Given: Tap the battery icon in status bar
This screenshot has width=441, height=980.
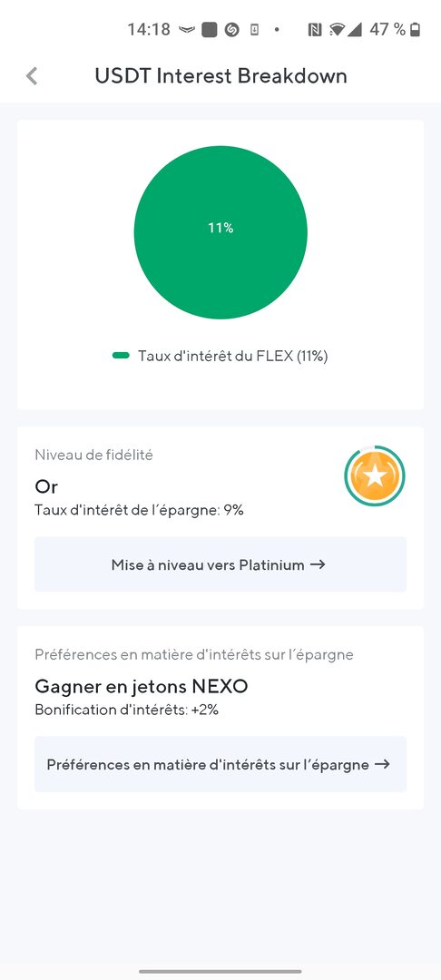Looking at the screenshot, I should [416, 29].
